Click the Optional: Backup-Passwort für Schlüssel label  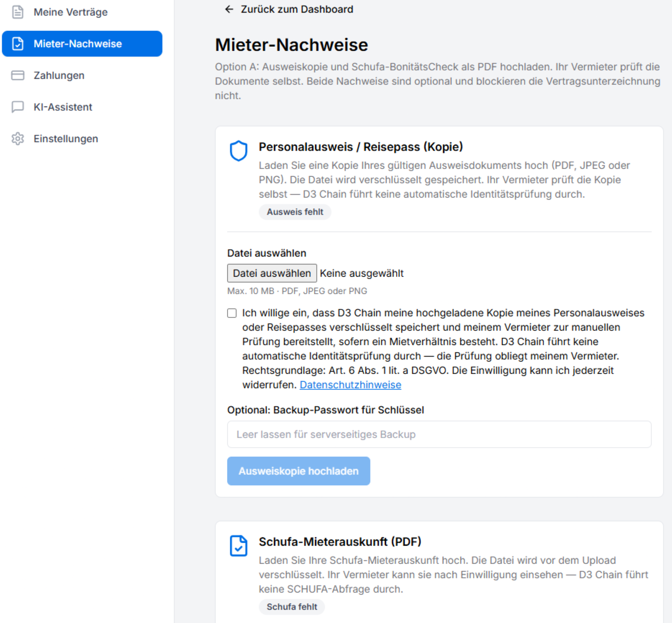(326, 410)
